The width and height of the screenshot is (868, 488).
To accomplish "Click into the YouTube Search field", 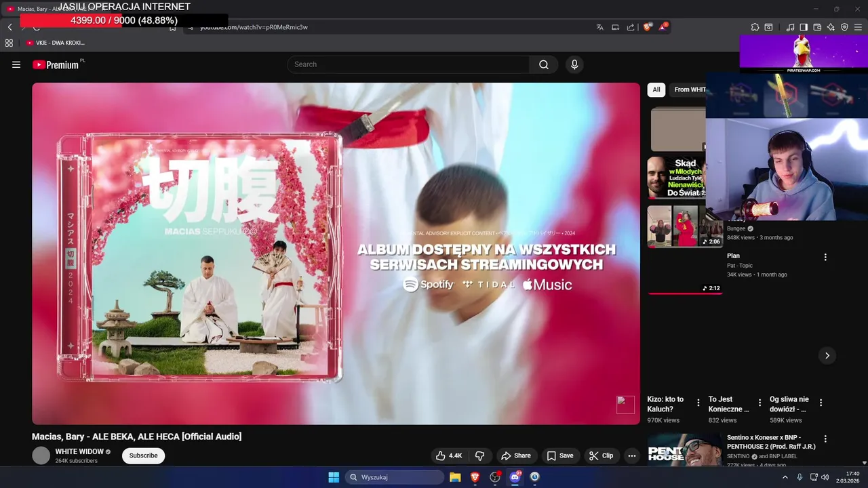I will 408,64.
